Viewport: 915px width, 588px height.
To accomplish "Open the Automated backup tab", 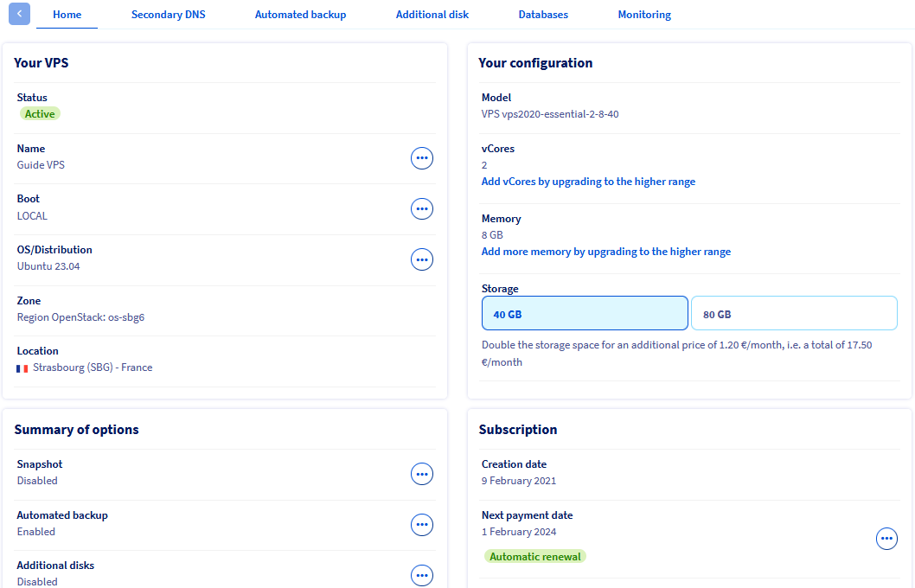I will point(300,15).
